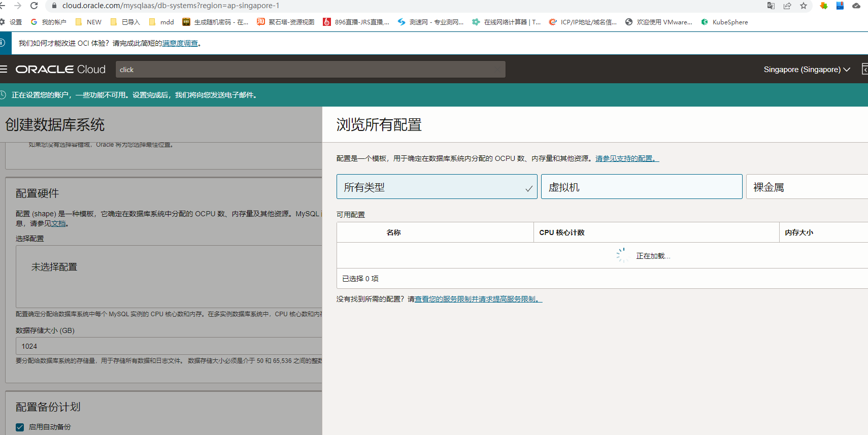Open the Oracle Cloud hamburger navigation menu

pyautogui.click(x=4, y=70)
